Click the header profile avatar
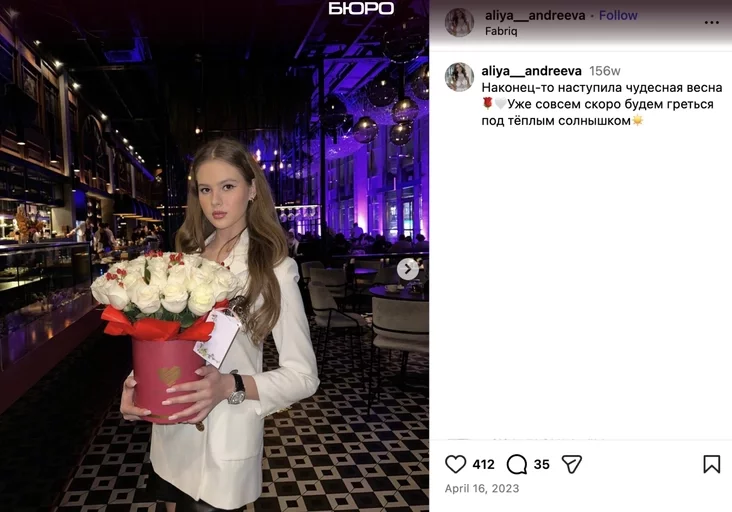 [459, 22]
